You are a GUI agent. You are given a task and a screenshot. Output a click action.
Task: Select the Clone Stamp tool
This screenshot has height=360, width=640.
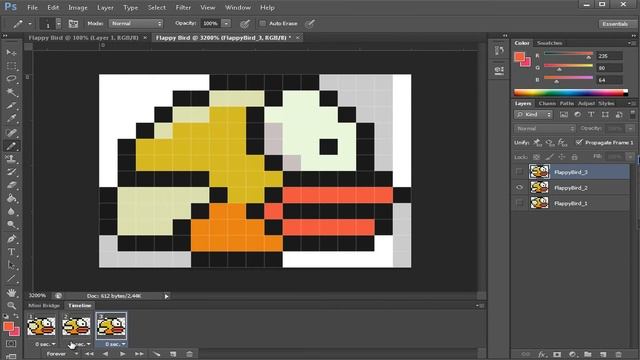coord(11,159)
